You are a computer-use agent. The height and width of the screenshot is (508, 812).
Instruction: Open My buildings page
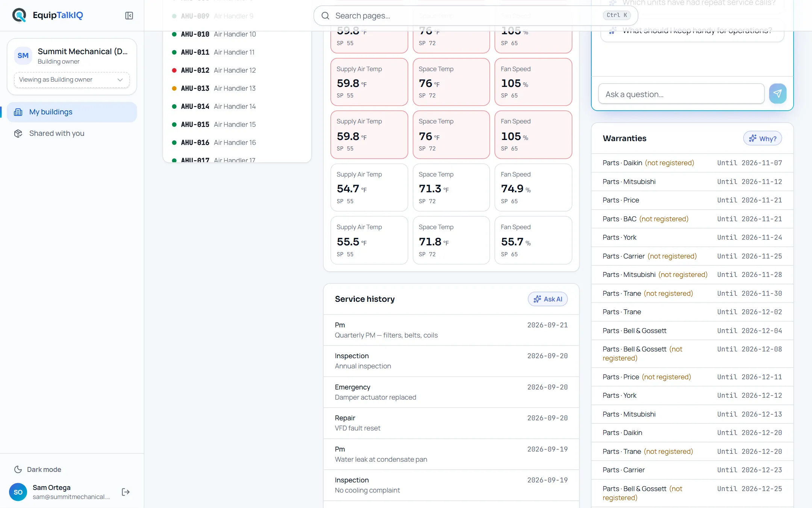pos(72,112)
